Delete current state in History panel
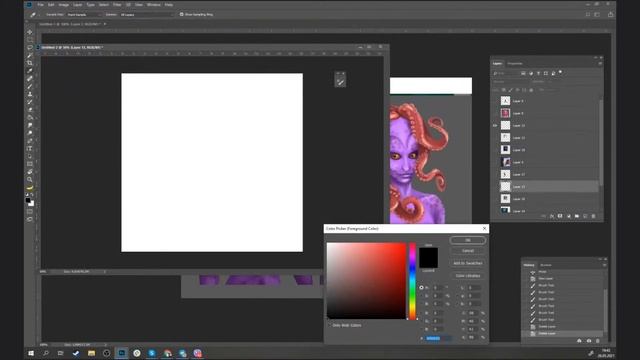Image resolution: width=640 pixels, height=360 pixels. (598, 341)
